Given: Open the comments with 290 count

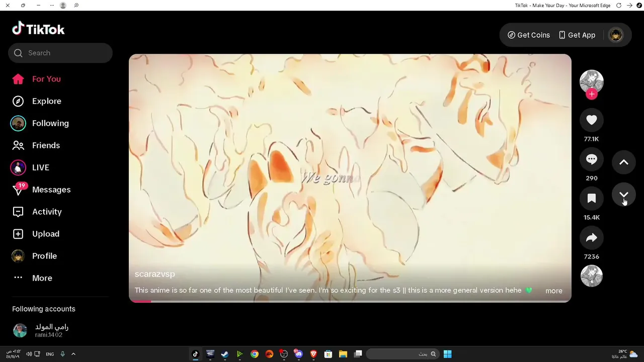Looking at the screenshot, I should tap(592, 159).
